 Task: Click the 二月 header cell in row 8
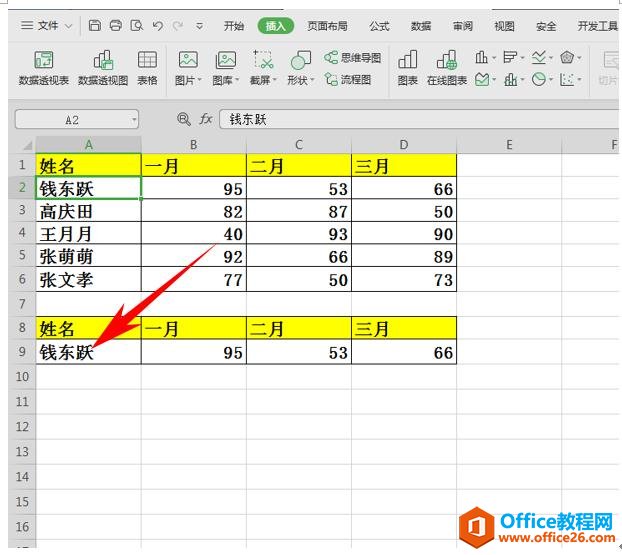click(299, 328)
